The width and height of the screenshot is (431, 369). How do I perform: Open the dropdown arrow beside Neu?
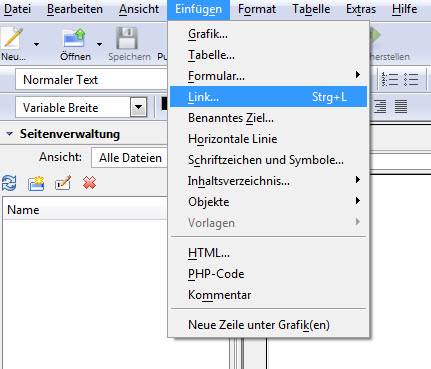(36, 44)
